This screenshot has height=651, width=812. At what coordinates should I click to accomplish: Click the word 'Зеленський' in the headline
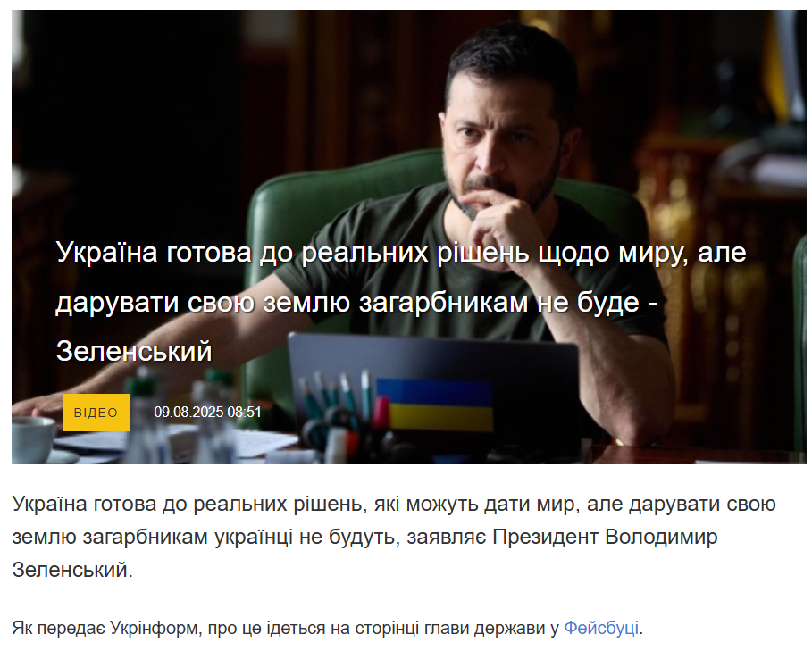pyautogui.click(x=134, y=351)
